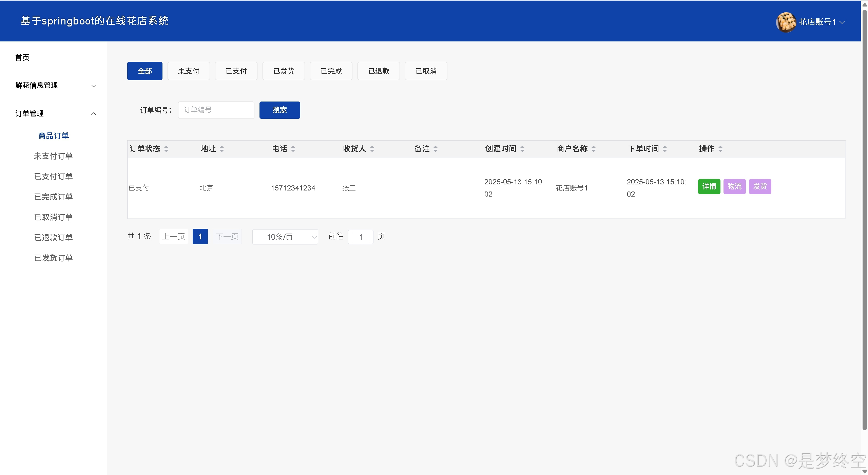Screen dimensions: 868x475
Task: Sort the 地址 column
Action: [222, 148]
